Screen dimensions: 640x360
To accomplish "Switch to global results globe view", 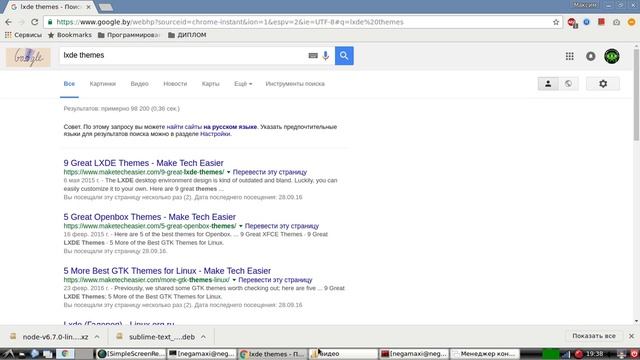I will pos(568,84).
